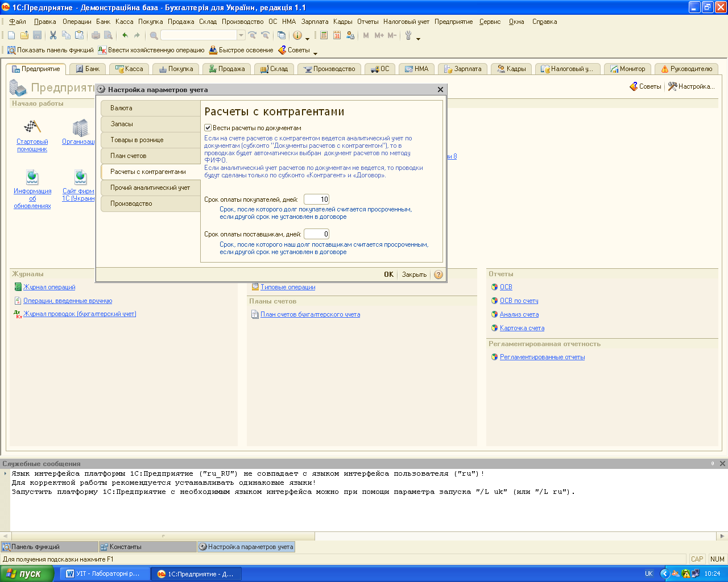Click the New document toolbar icon
Image resolution: width=728 pixels, height=582 pixels.
[11, 35]
